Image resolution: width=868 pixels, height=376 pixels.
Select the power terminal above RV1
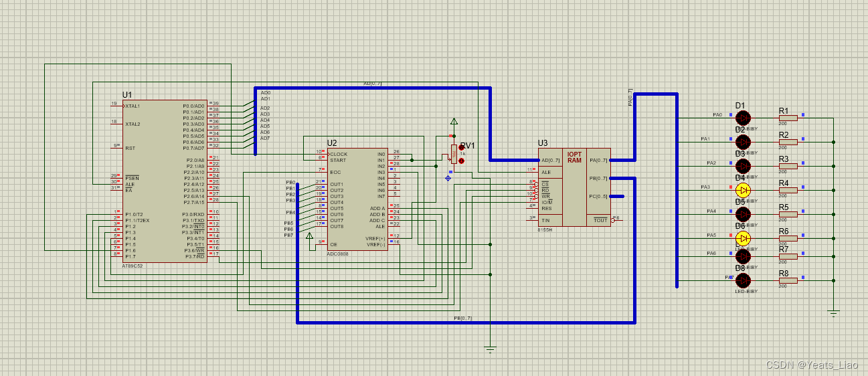[454, 122]
